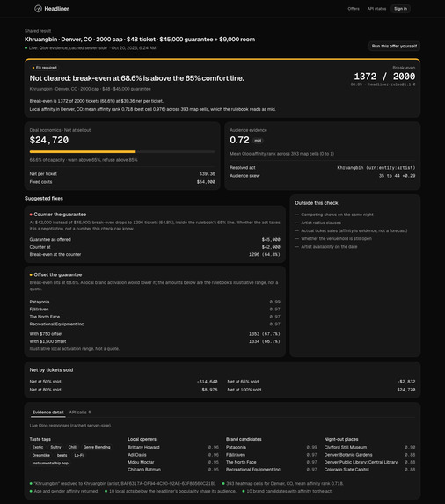Click the mid badge beside 0.72
This screenshot has width=445, height=504.
coord(258,141)
